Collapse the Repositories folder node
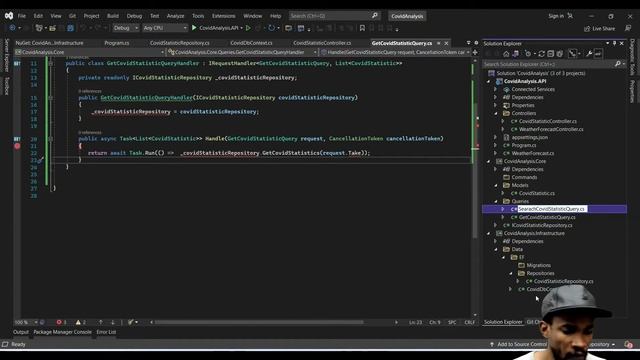640x360 pixels. pyautogui.click(x=511, y=273)
